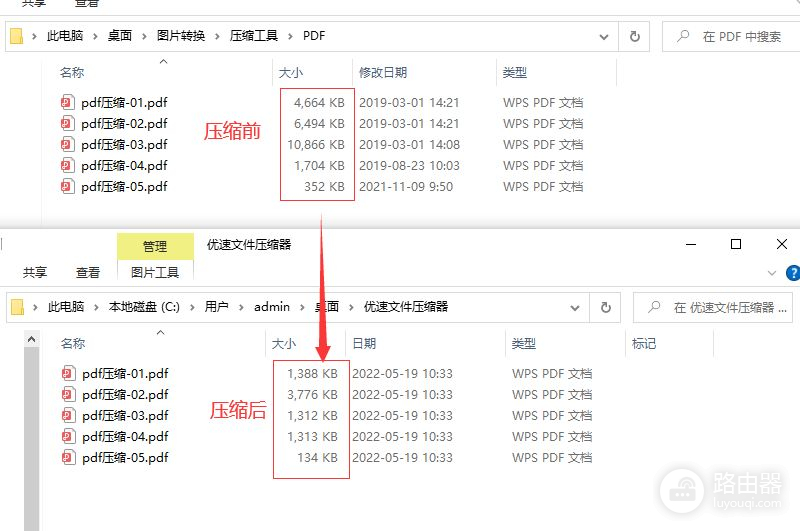
Task: Open chevron after 用户 in lower window path
Action: [241, 307]
